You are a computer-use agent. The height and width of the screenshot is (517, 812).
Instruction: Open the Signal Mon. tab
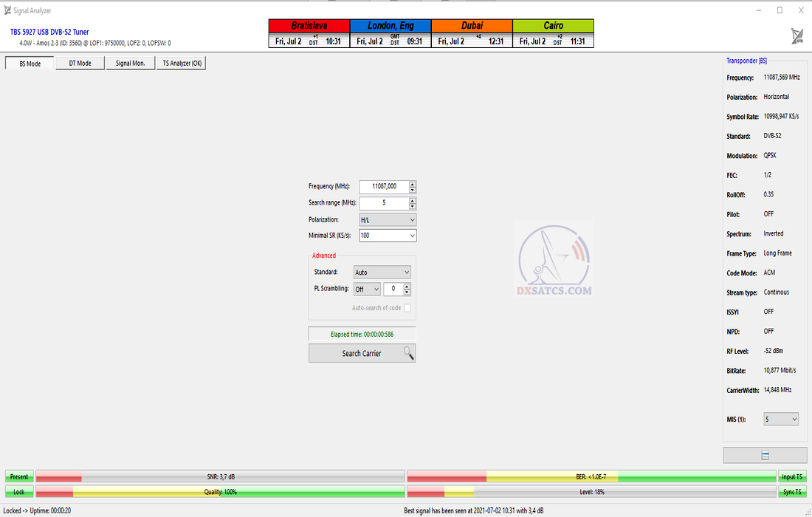click(130, 64)
